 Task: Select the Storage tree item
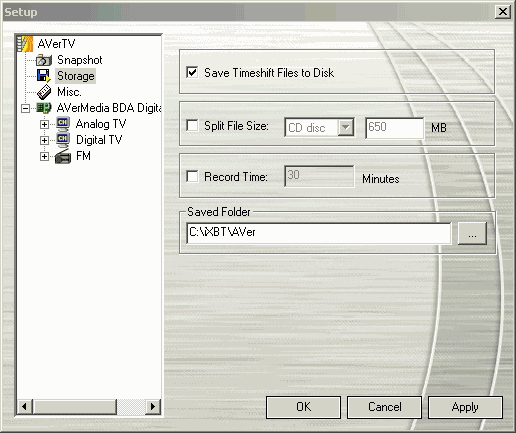76,76
